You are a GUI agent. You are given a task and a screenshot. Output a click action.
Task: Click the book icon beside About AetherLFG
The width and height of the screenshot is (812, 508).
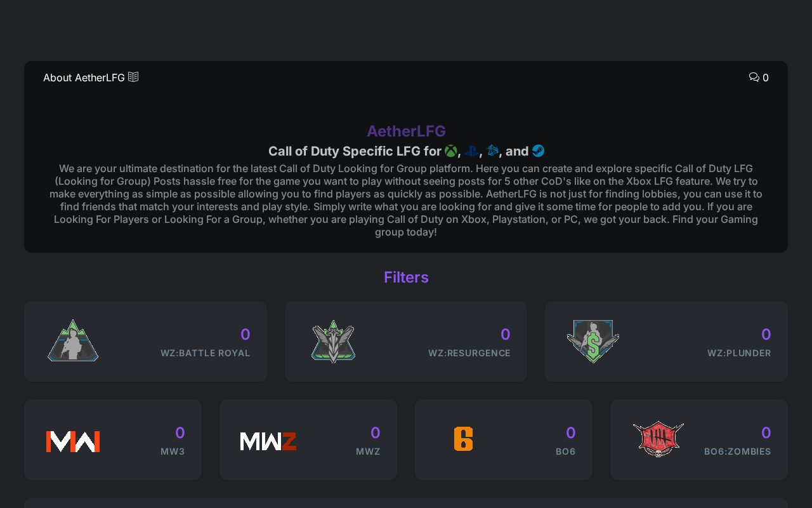coord(133,77)
